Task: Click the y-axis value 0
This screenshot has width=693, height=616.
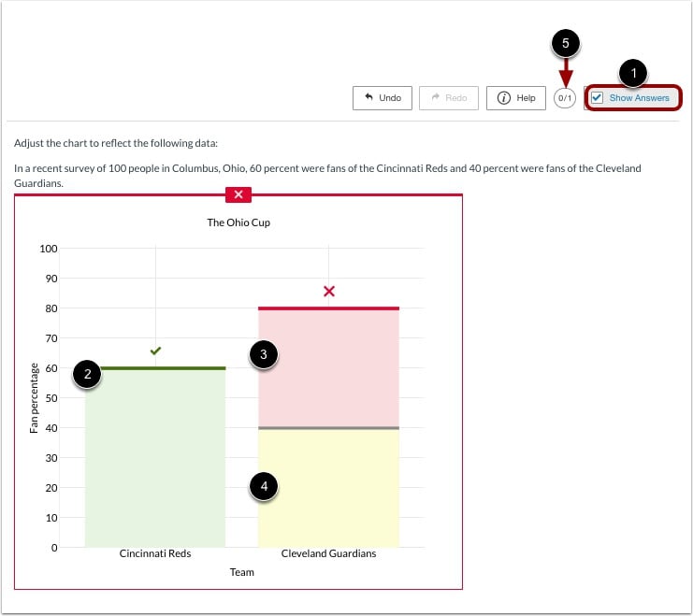Action: click(54, 548)
